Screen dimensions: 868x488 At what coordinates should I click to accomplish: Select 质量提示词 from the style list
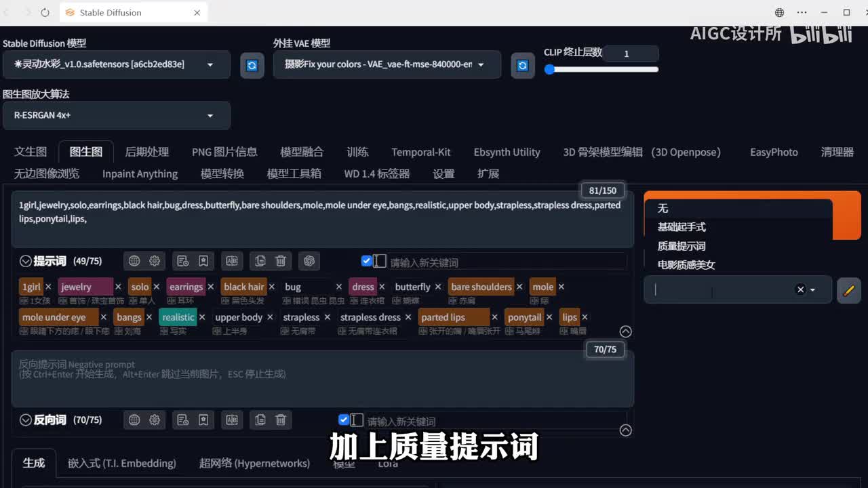coord(682,246)
